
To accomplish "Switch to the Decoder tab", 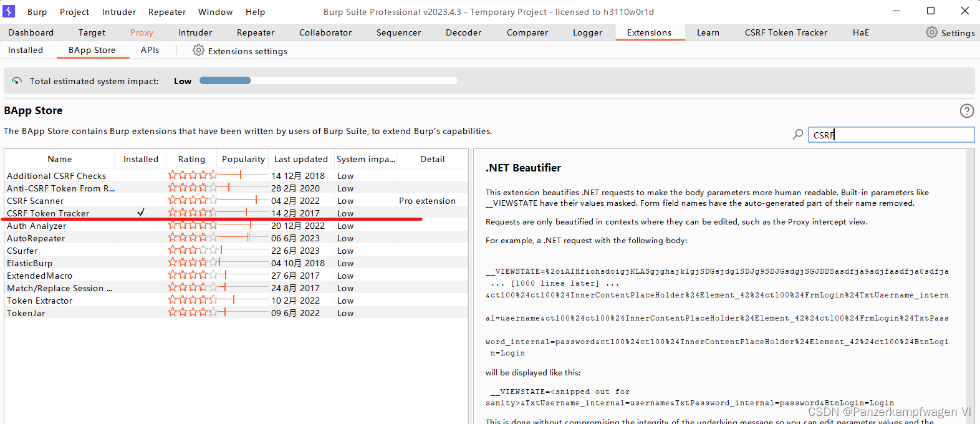I will (x=463, y=32).
